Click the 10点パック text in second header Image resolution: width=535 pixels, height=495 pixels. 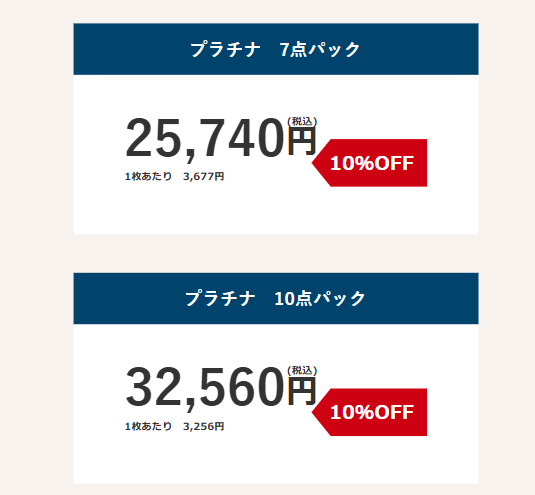click(x=320, y=299)
